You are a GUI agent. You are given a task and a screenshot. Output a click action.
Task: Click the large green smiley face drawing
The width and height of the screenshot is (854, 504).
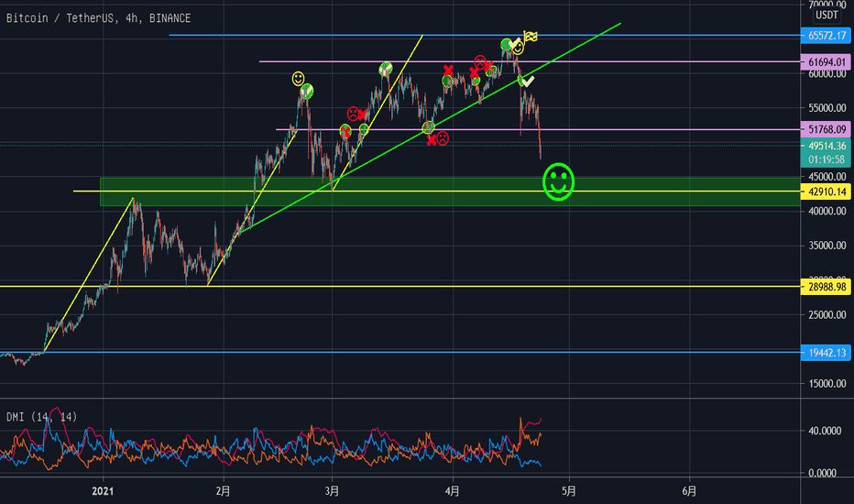tap(558, 182)
